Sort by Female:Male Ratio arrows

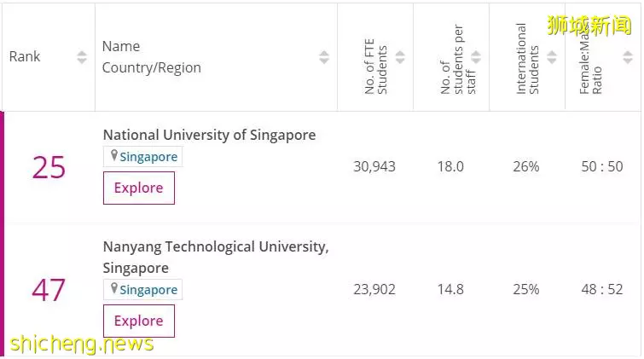[x=628, y=57]
